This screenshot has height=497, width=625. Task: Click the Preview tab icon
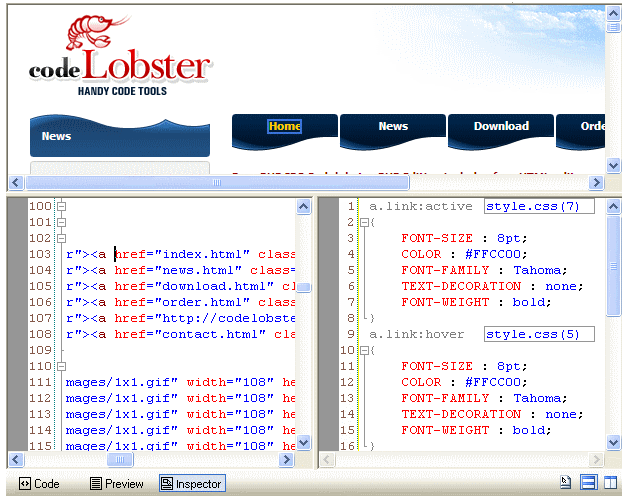coord(96,484)
